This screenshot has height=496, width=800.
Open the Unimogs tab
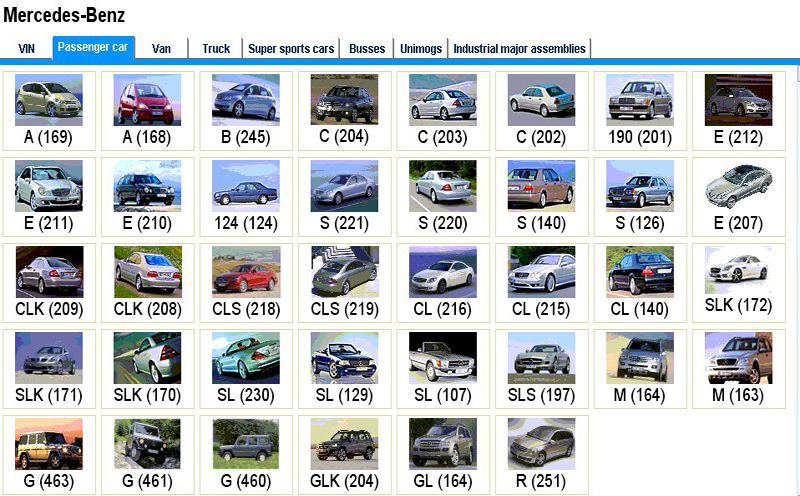coord(421,48)
